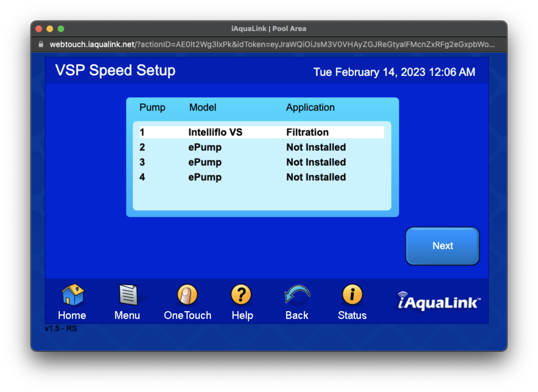The width and height of the screenshot is (538, 392).
Task: Select the pump 2 ePump row
Action: click(262, 147)
